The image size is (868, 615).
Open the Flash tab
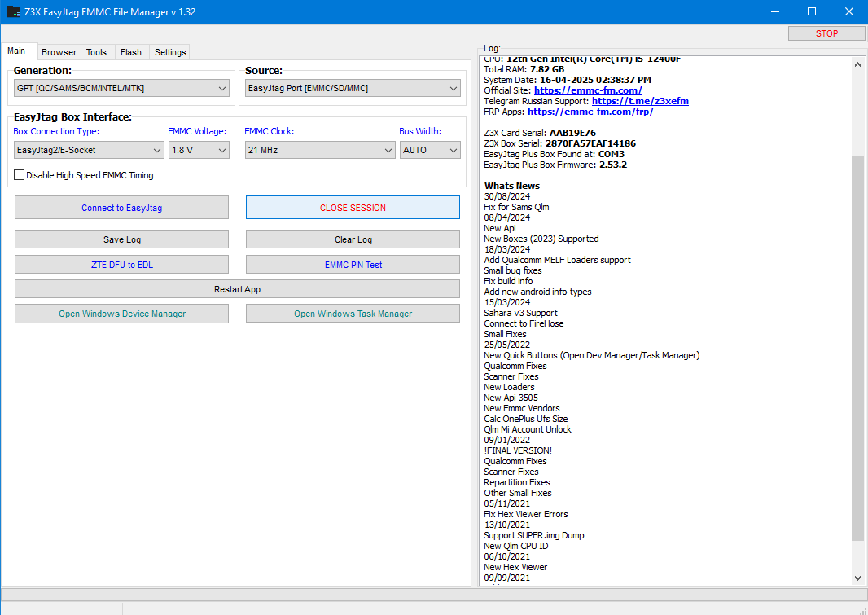coord(131,52)
